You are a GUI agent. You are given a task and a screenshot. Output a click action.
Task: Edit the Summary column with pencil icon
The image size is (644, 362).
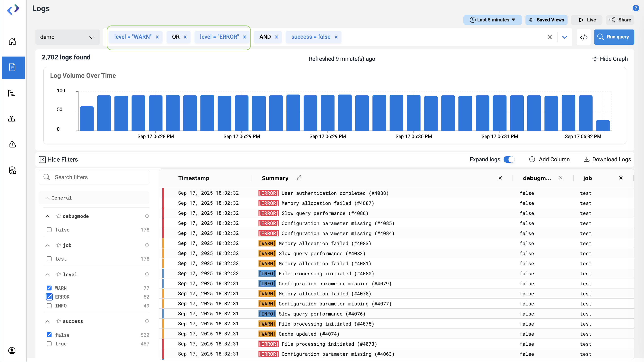click(x=299, y=178)
